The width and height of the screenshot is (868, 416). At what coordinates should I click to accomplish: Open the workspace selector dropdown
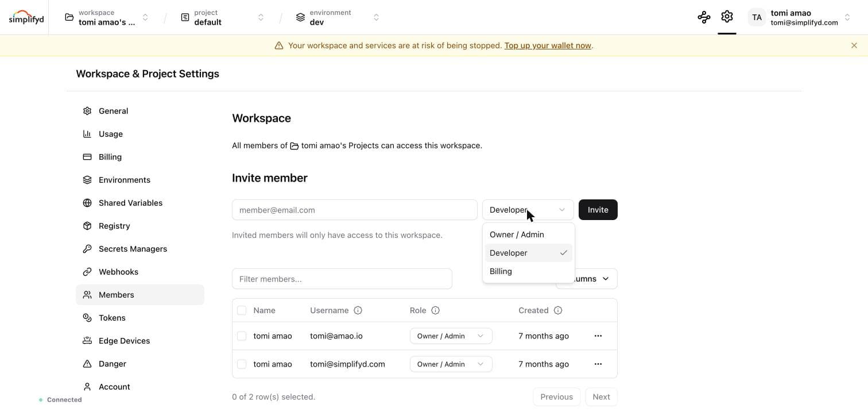pyautogui.click(x=107, y=17)
